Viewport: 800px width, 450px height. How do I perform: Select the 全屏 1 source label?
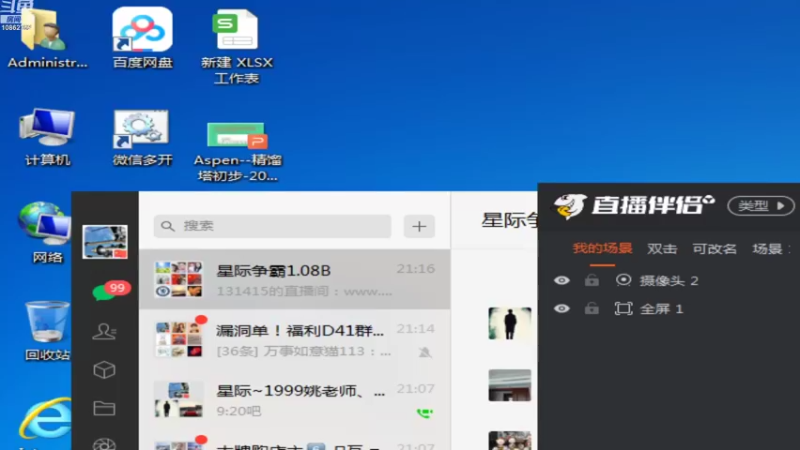pyautogui.click(x=662, y=309)
